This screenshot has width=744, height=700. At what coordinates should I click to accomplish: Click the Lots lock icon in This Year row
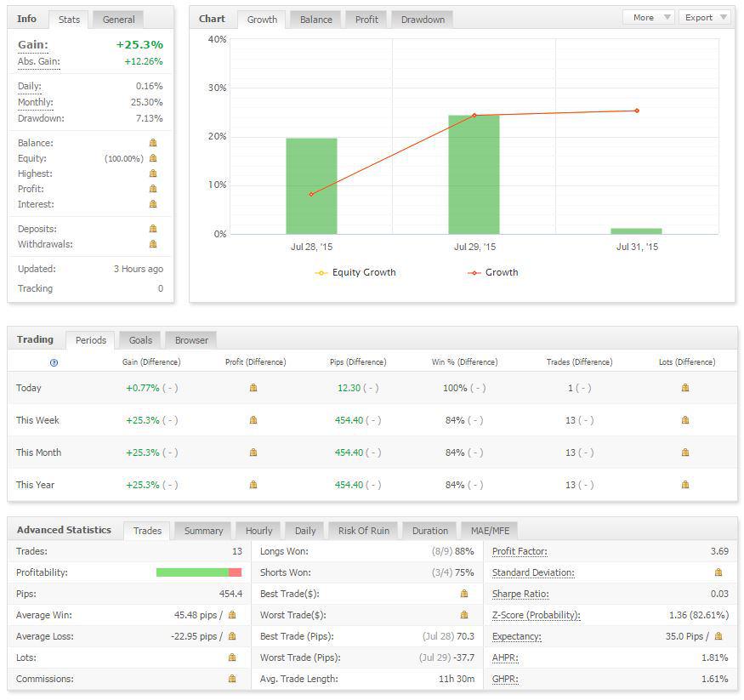tap(685, 485)
